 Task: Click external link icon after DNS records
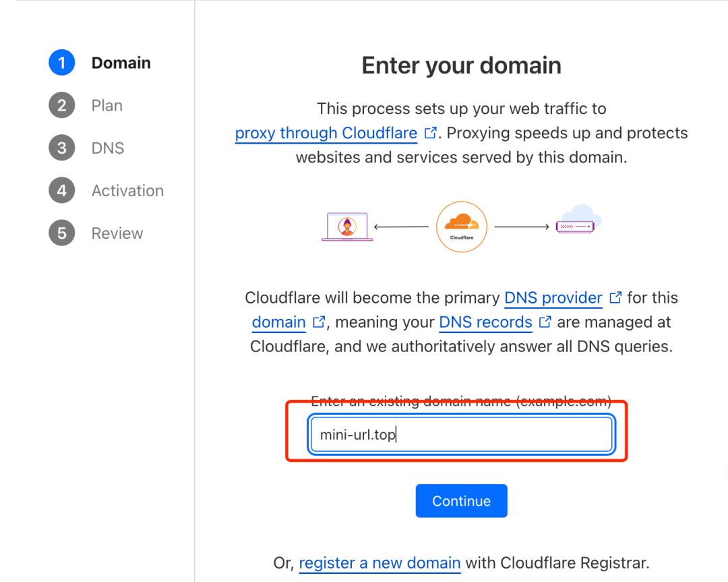point(545,322)
